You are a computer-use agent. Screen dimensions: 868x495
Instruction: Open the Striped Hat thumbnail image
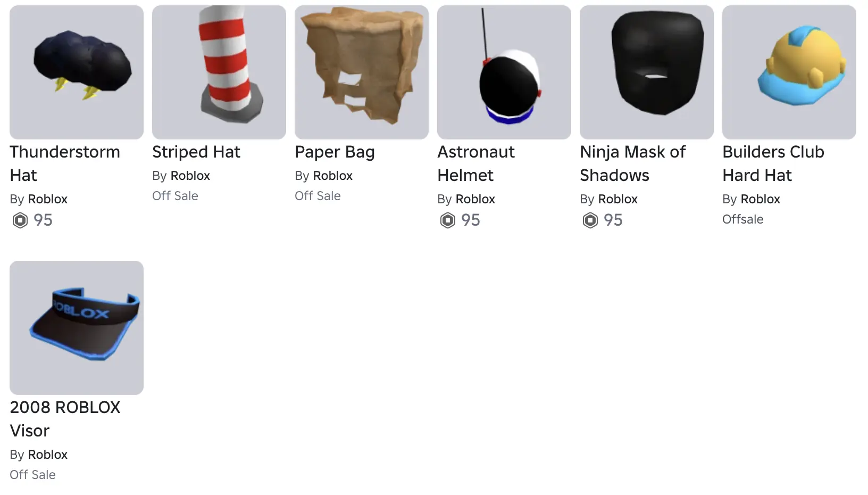[219, 72]
